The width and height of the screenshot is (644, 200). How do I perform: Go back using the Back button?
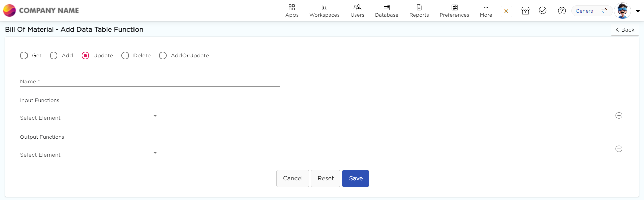point(625,30)
